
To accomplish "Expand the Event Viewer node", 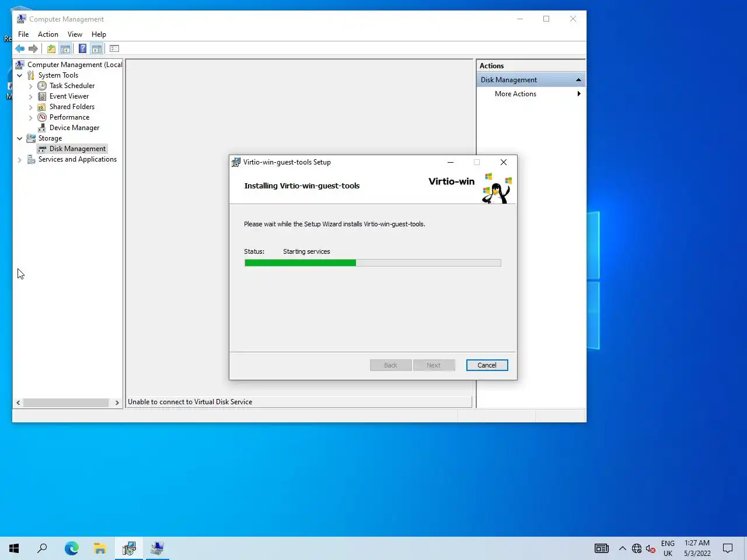I will (x=31, y=96).
